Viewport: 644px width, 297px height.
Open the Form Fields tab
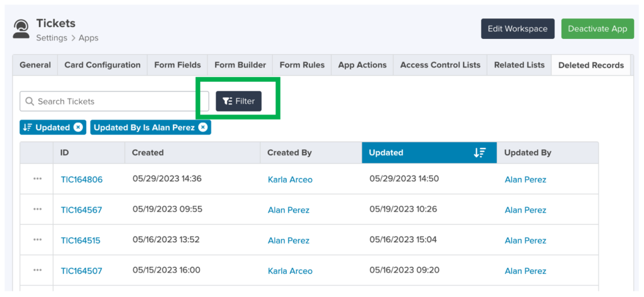177,65
